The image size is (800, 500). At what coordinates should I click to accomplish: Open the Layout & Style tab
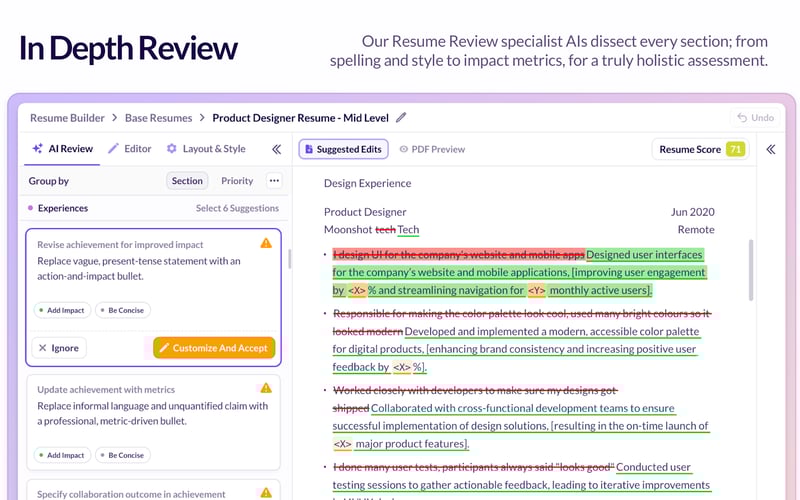click(x=206, y=148)
